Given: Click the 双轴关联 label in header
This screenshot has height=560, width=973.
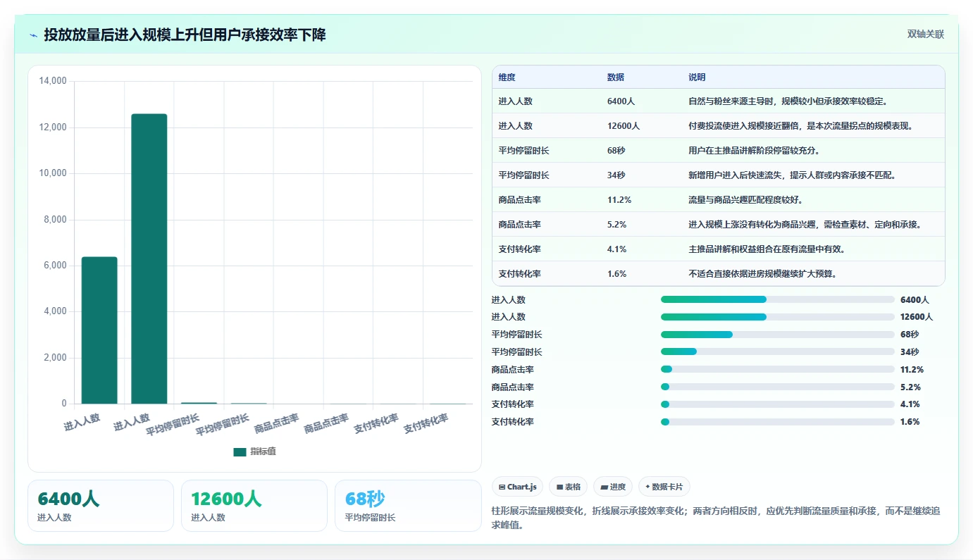Looking at the screenshot, I should 925,35.
